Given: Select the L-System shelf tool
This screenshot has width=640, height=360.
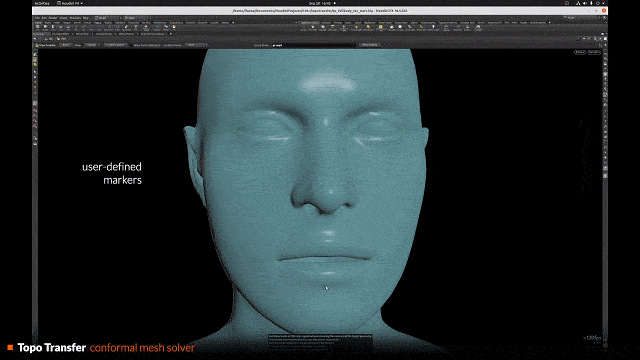Looking at the screenshot, I should [x=157, y=27].
